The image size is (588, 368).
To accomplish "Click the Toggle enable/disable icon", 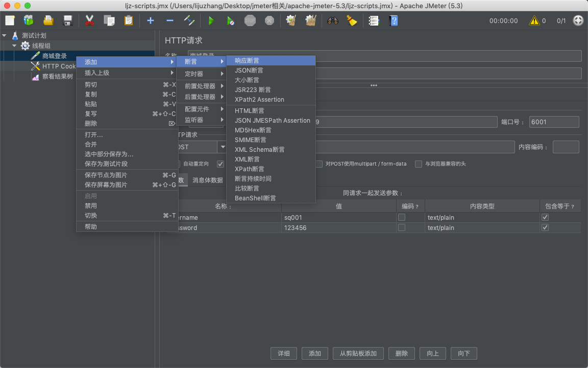I will click(189, 20).
